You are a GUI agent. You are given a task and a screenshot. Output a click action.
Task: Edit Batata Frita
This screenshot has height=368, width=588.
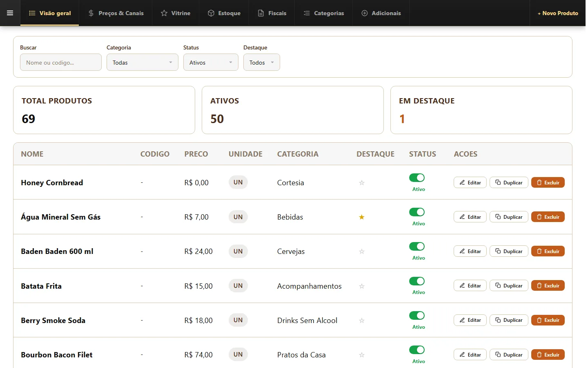pyautogui.click(x=470, y=285)
